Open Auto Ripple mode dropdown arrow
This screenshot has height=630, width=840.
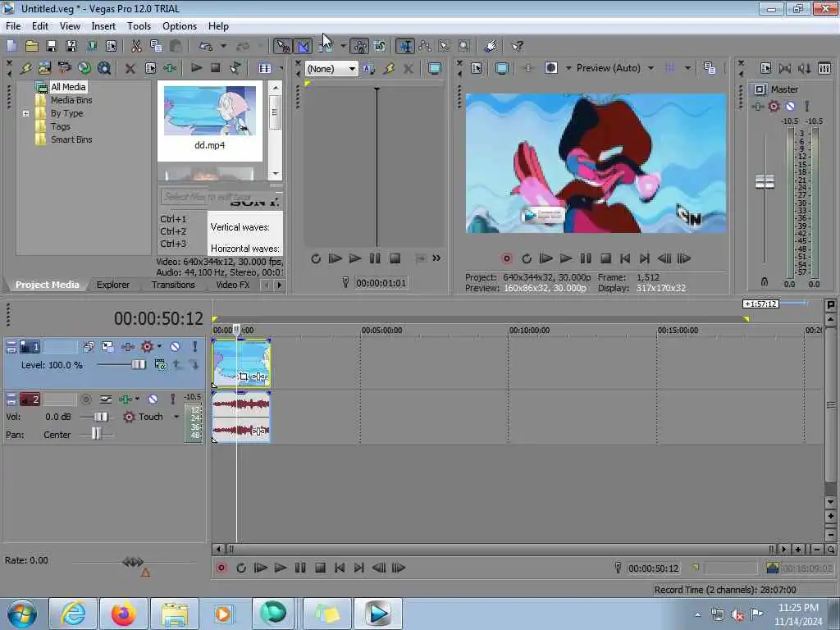(x=343, y=46)
